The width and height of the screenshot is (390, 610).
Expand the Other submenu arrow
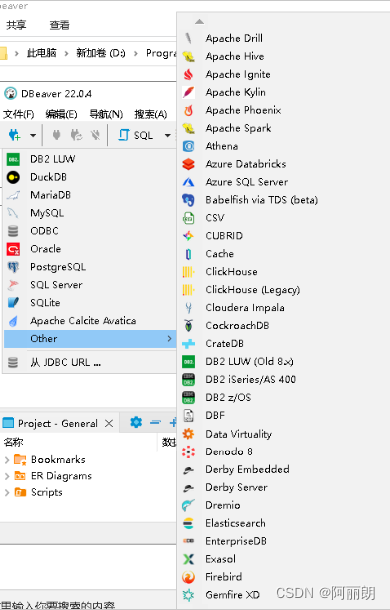coord(169,338)
